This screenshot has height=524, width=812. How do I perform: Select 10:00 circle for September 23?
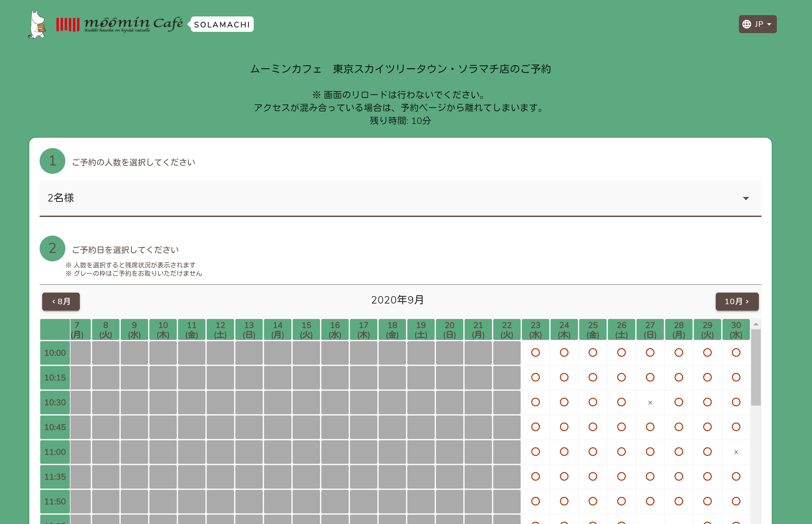pyautogui.click(x=535, y=352)
